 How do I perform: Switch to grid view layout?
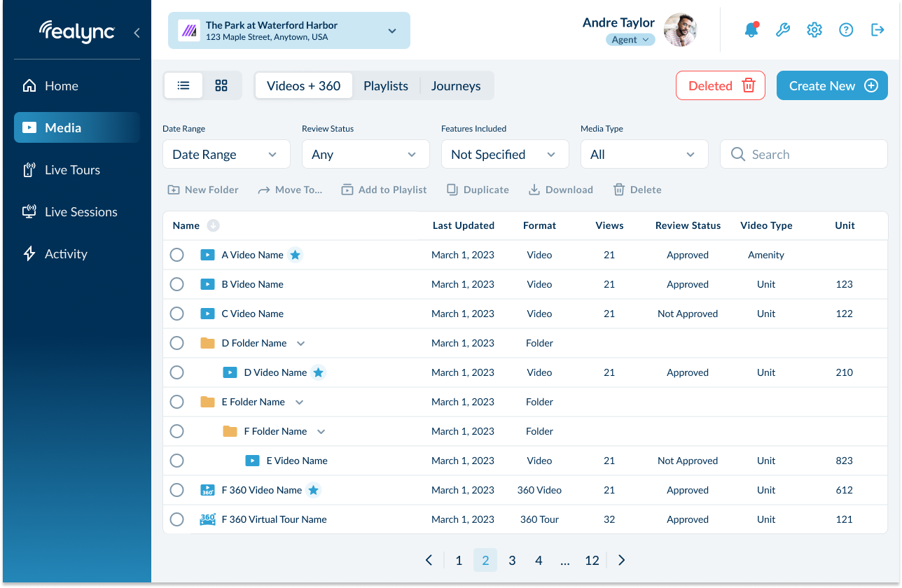point(221,85)
